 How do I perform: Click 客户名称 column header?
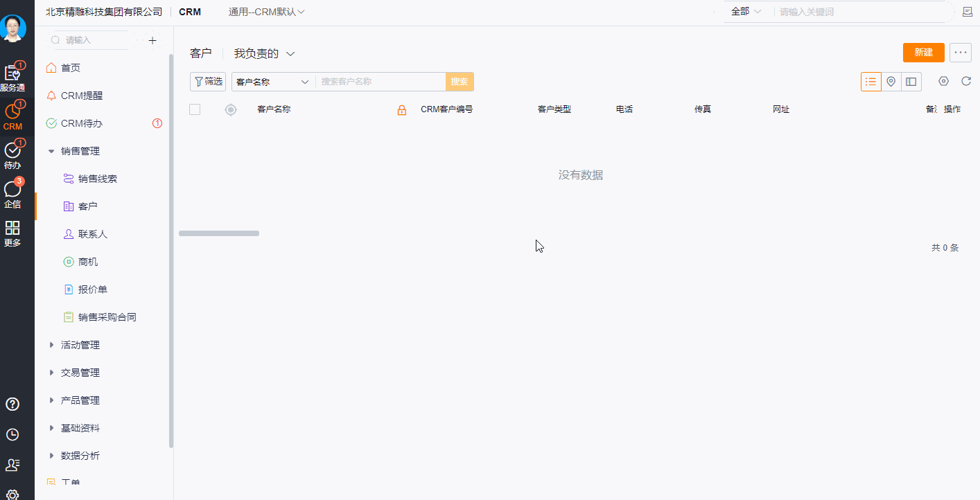point(274,109)
